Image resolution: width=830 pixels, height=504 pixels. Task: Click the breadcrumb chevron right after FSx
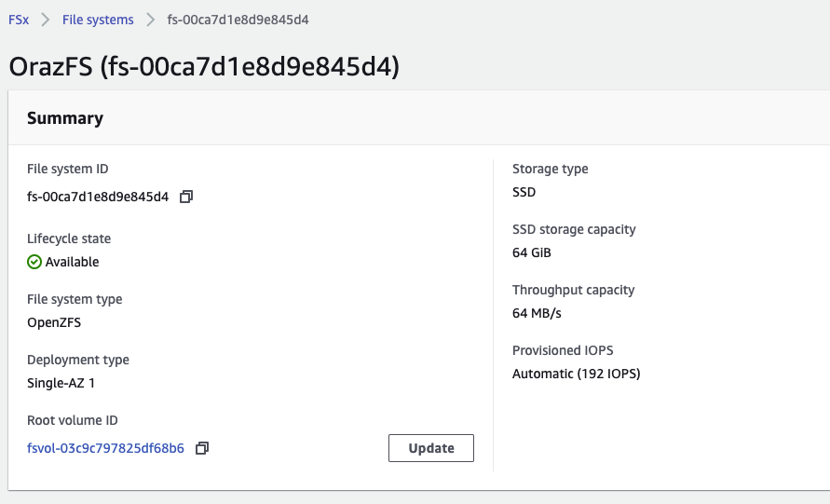pos(45,20)
